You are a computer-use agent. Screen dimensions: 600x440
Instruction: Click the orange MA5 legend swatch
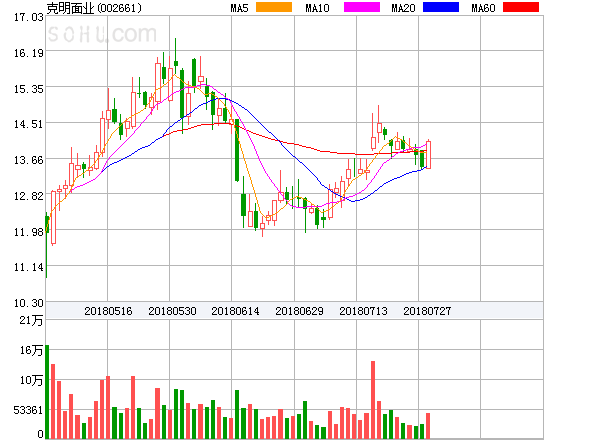(x=274, y=7)
